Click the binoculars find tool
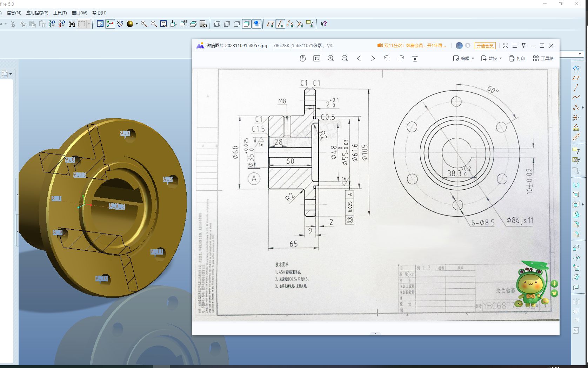The width and height of the screenshot is (588, 368). [x=72, y=24]
